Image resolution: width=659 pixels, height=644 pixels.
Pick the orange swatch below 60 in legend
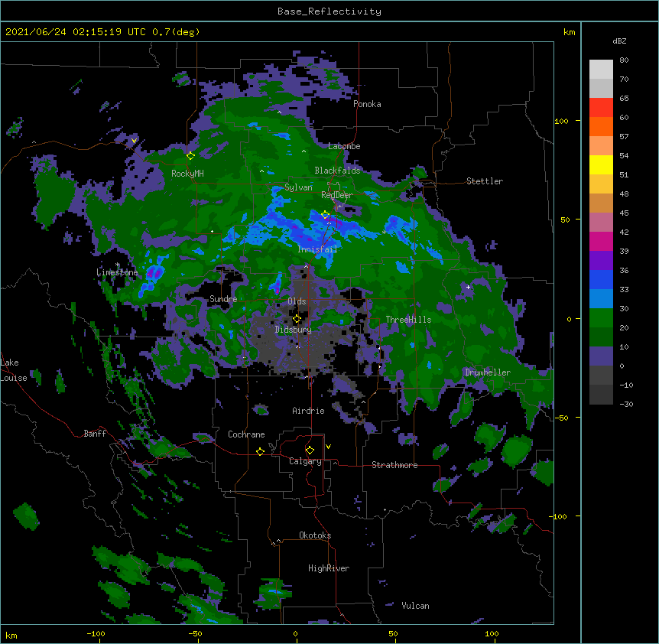(601, 126)
